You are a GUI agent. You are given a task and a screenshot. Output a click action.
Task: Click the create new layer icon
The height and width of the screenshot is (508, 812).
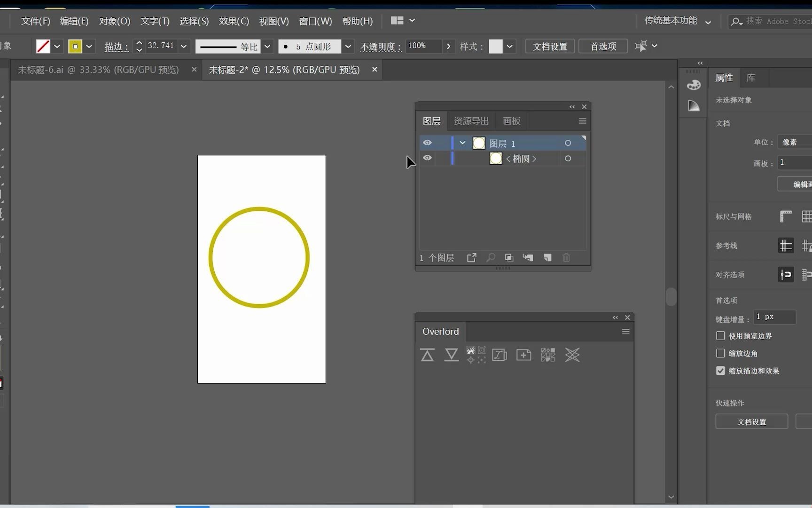(x=547, y=258)
